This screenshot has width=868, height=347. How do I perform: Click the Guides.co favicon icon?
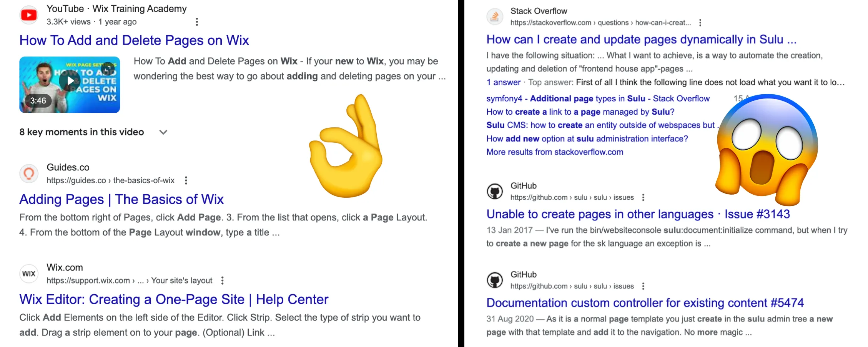coord(29,174)
